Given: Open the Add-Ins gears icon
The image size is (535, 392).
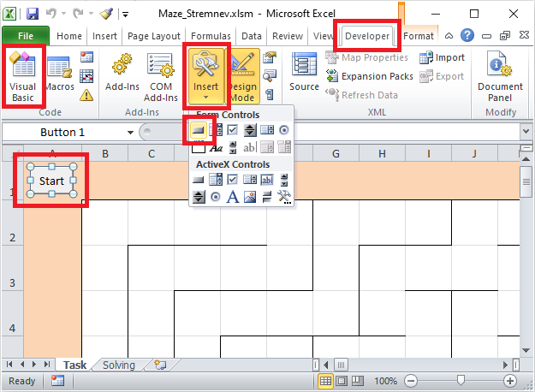Looking at the screenshot, I should click(122, 73).
